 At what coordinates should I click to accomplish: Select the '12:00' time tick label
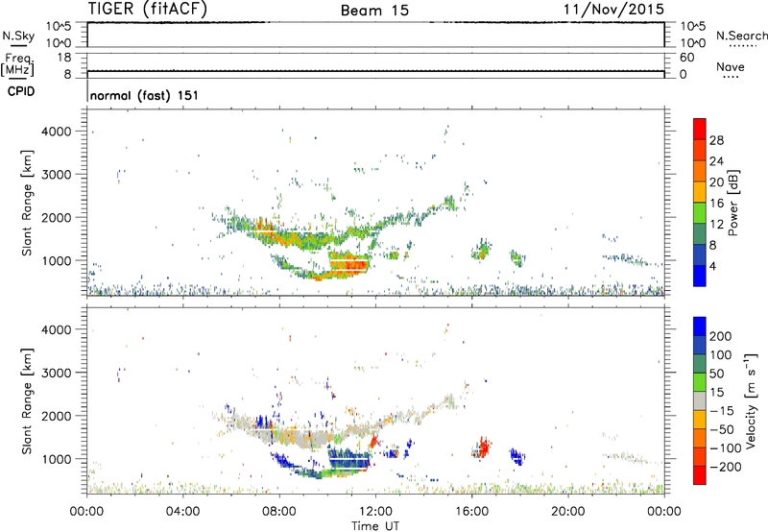click(x=375, y=512)
